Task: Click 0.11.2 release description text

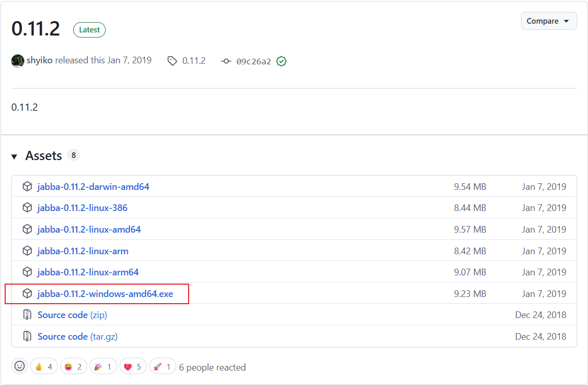Action: point(24,108)
